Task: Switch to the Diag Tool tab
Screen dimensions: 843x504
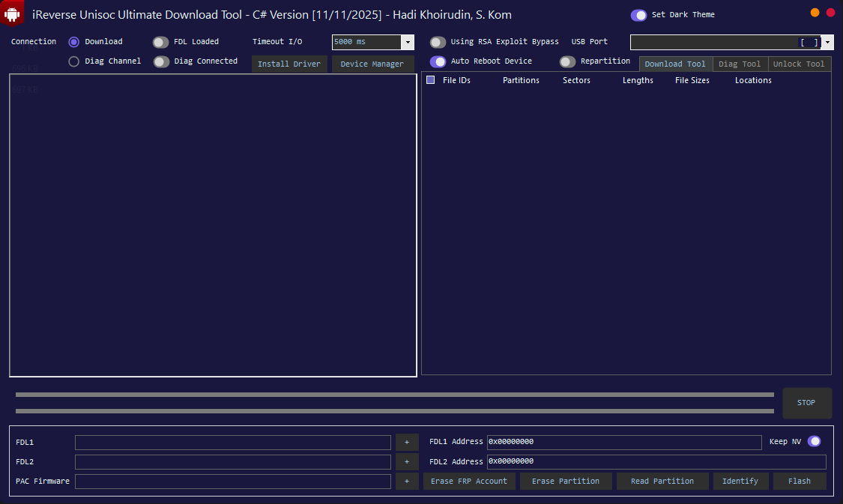Action: pos(740,64)
